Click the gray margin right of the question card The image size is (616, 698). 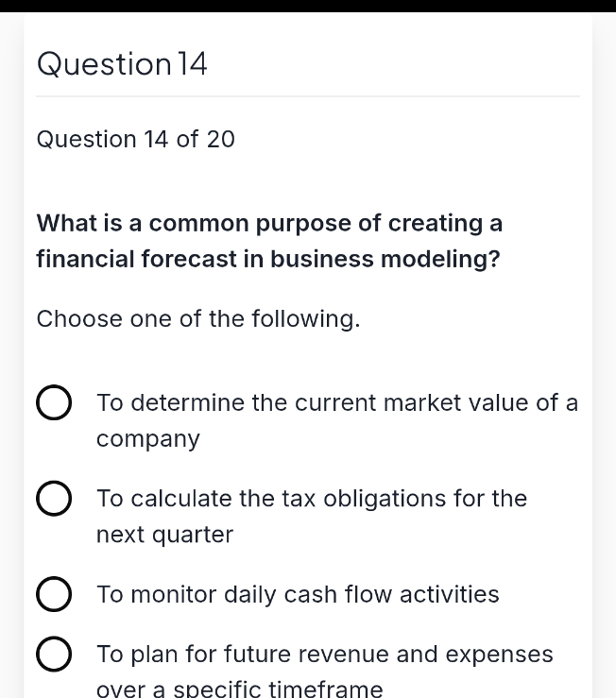[605, 356]
